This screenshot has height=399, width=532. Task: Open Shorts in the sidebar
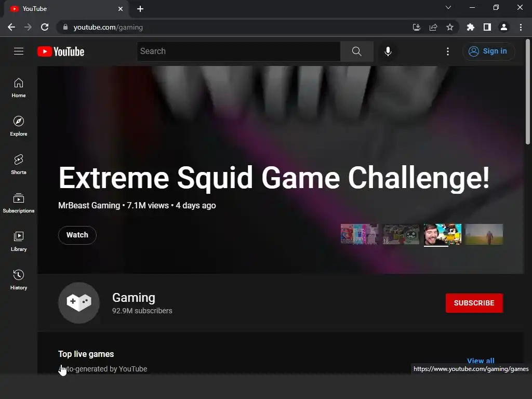(x=19, y=165)
